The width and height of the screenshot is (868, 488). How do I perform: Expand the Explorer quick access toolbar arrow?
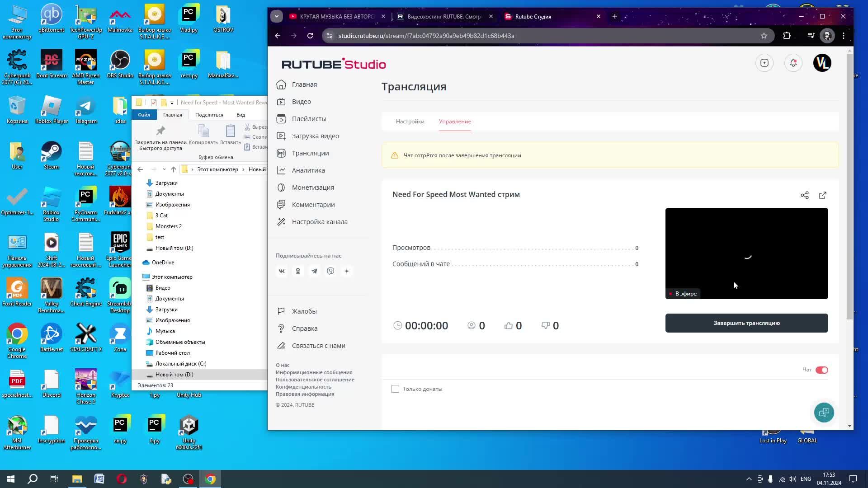[x=172, y=103]
